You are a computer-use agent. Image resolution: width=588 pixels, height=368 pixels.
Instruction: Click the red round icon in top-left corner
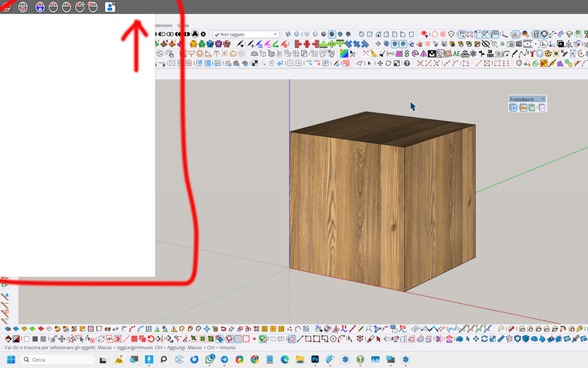coord(7,7)
